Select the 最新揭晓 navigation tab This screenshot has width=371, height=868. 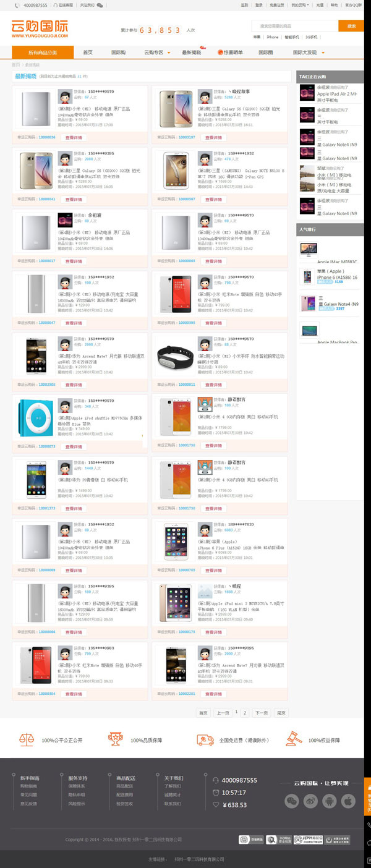click(x=191, y=53)
